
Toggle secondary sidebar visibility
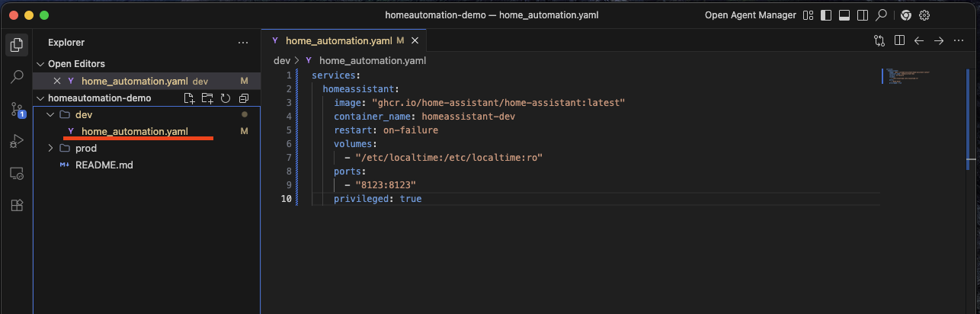pos(863,15)
